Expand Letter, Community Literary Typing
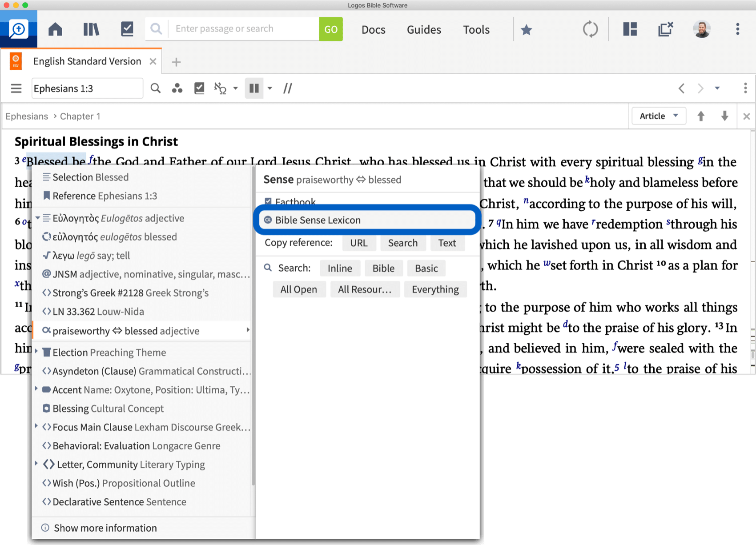The width and height of the screenshot is (756, 545). click(x=36, y=463)
